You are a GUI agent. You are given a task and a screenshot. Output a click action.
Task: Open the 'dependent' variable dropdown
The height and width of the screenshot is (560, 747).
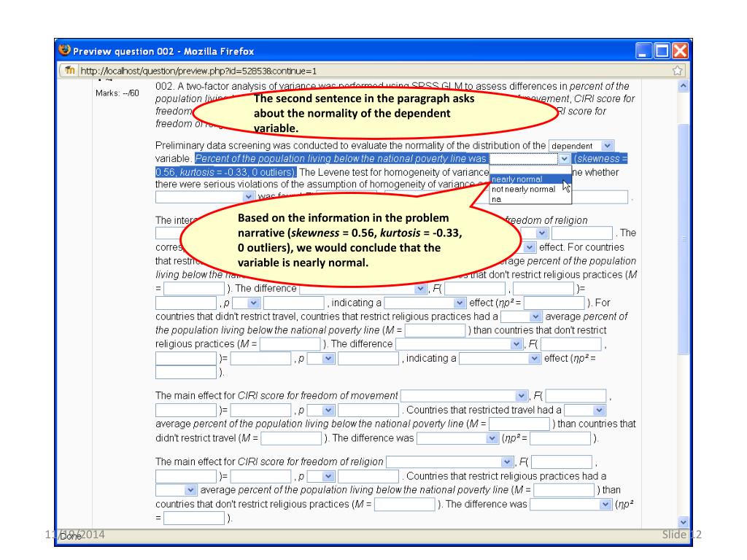tap(581, 146)
